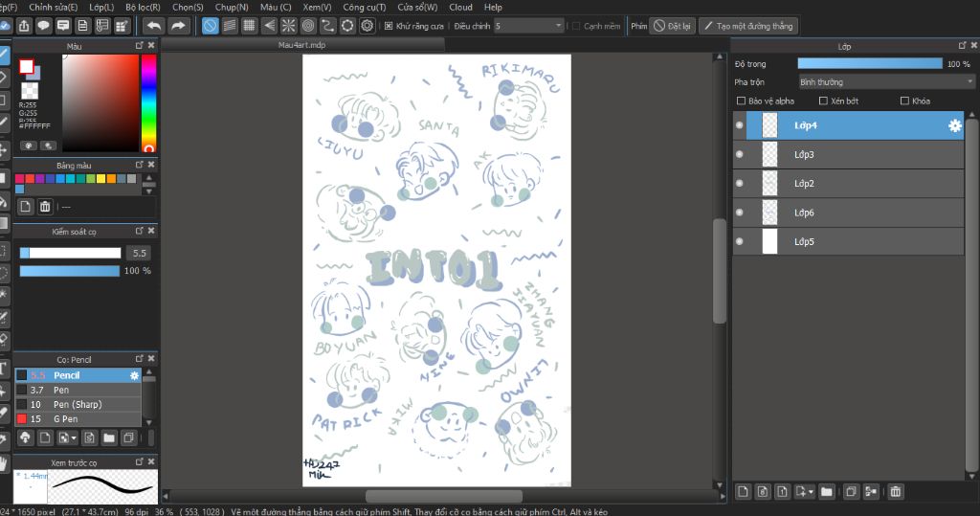The height and width of the screenshot is (516, 980).
Task: Enable Xén bớt checkbox
Action: pyautogui.click(x=823, y=101)
